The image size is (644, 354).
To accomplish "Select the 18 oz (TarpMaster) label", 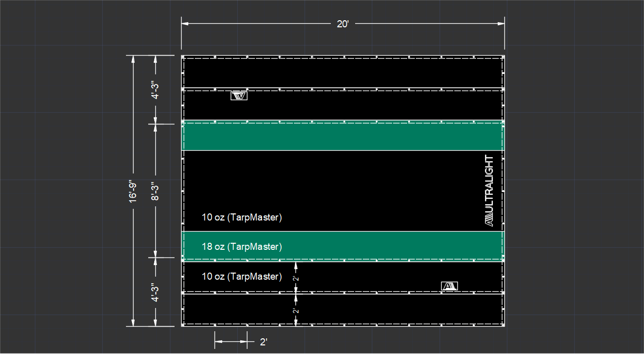I will pos(242,247).
